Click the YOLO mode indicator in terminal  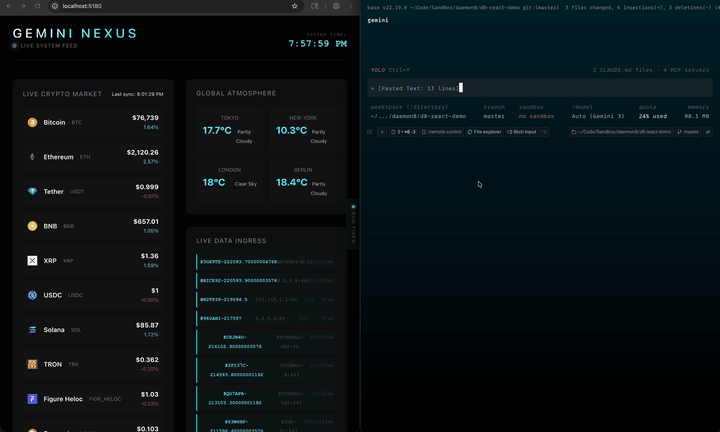tap(378, 70)
